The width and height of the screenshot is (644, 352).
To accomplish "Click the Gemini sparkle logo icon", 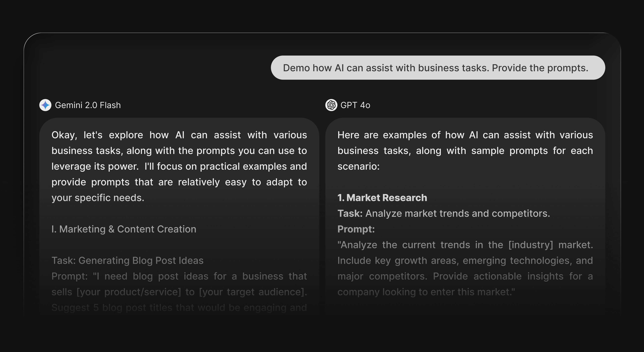I will coord(45,105).
